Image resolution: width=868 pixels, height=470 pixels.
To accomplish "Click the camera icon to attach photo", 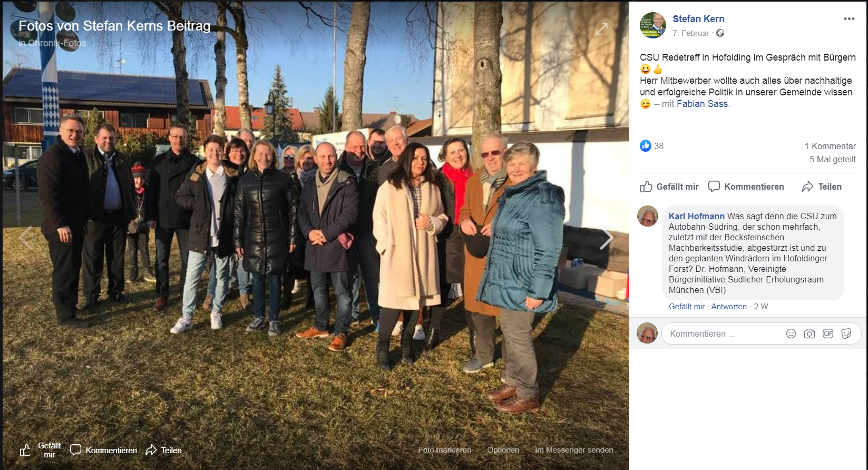I will (810, 334).
